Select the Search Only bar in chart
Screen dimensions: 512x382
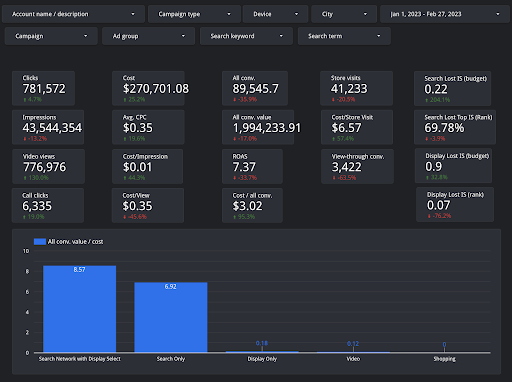(171, 317)
